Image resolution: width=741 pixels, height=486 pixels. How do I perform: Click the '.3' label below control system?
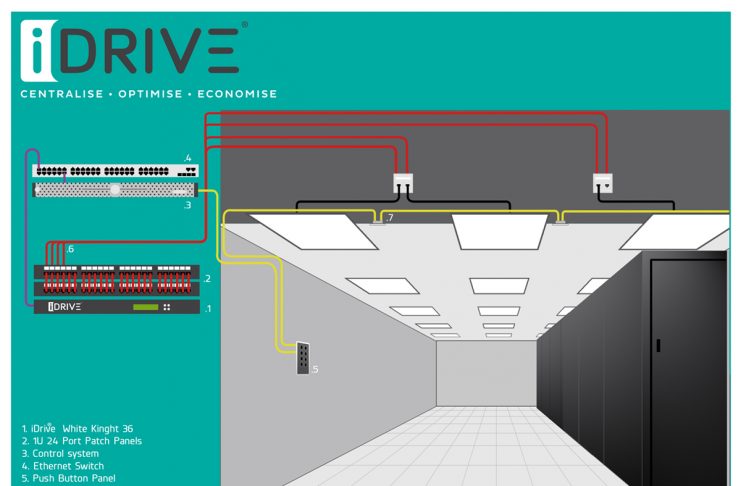tap(187, 205)
